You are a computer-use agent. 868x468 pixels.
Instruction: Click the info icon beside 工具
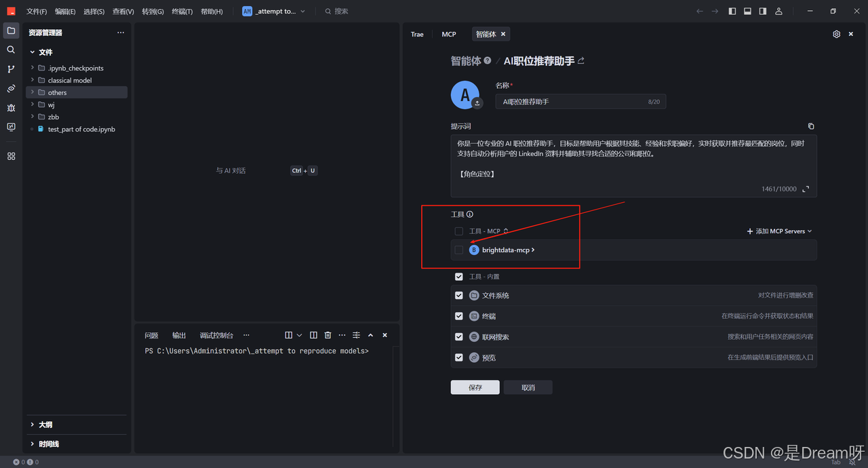pyautogui.click(x=470, y=214)
